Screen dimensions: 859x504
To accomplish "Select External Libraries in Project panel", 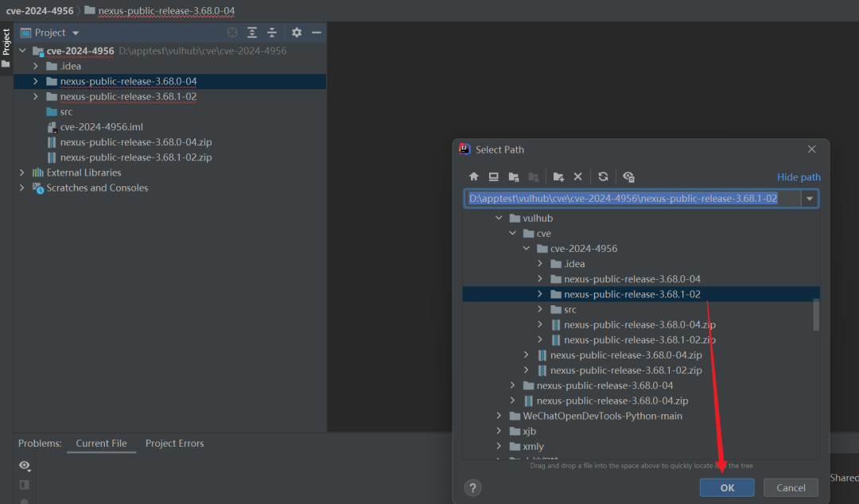I will (84, 172).
